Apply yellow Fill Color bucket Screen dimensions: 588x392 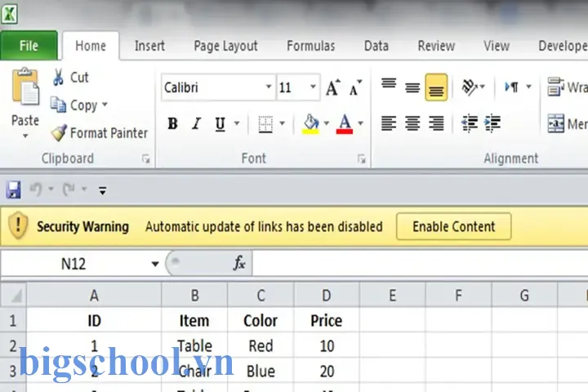pyautogui.click(x=311, y=124)
